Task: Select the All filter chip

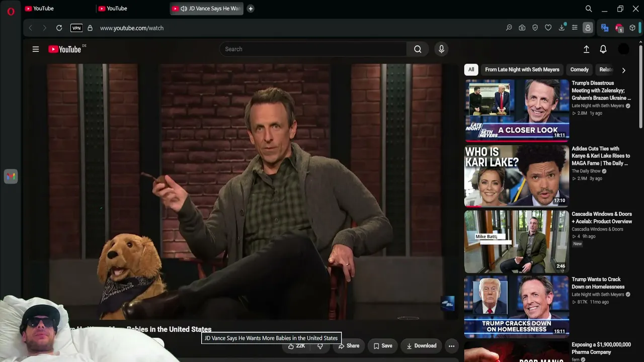Action: 471,70
